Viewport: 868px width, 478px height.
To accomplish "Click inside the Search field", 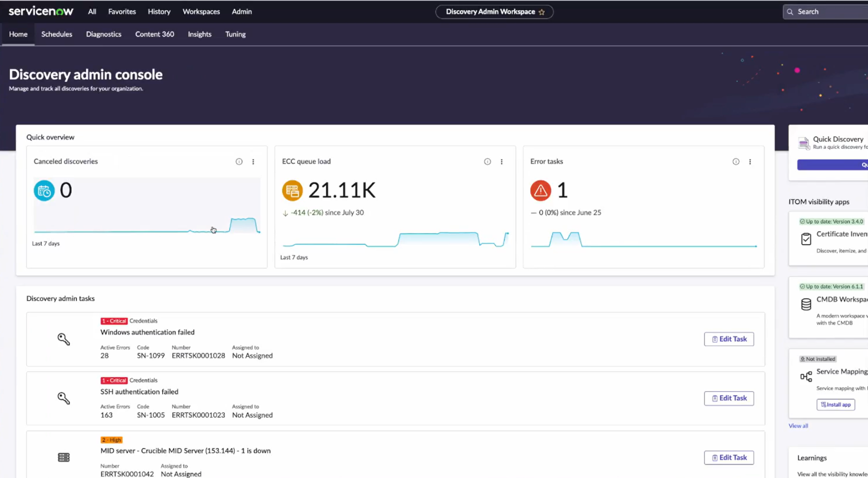I will tap(826, 11).
